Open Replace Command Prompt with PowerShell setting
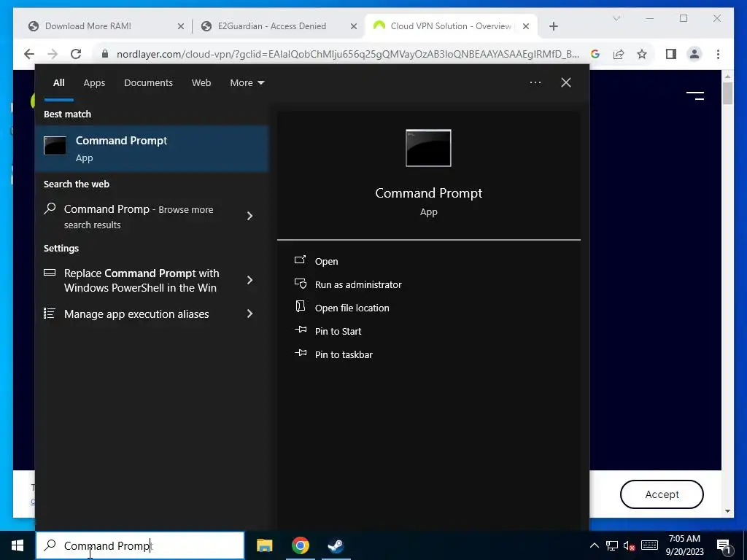Viewport: 747px width, 560px height. tap(141, 280)
